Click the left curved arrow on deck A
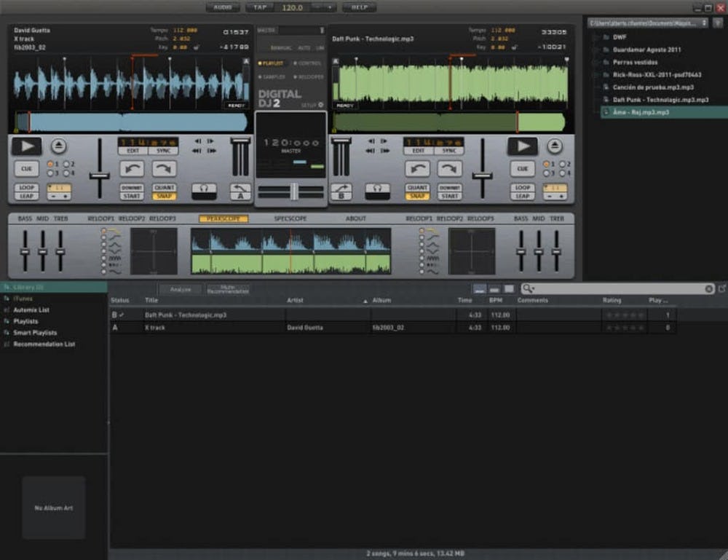Image resolution: width=728 pixels, height=560 pixels. (x=132, y=169)
